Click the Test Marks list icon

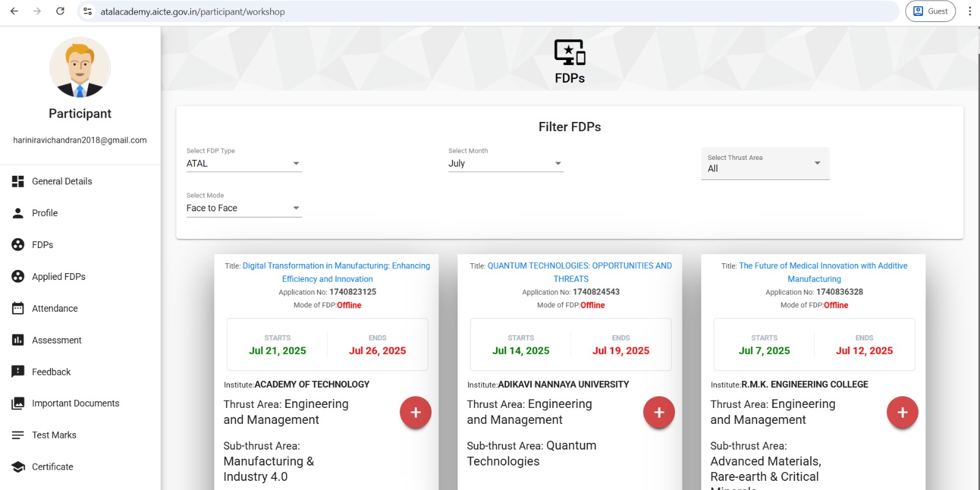(x=18, y=435)
